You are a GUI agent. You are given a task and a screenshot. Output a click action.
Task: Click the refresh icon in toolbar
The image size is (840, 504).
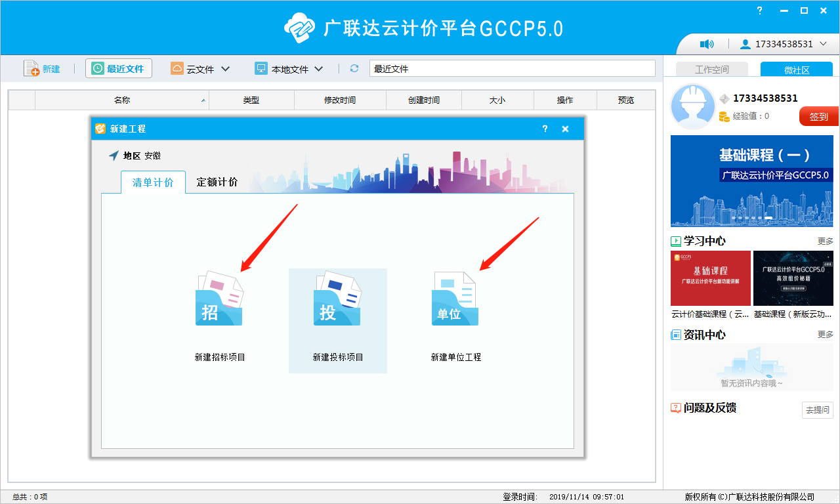[354, 68]
